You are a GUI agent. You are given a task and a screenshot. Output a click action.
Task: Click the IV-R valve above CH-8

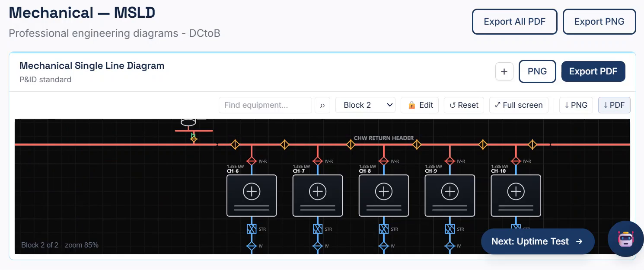(x=384, y=161)
